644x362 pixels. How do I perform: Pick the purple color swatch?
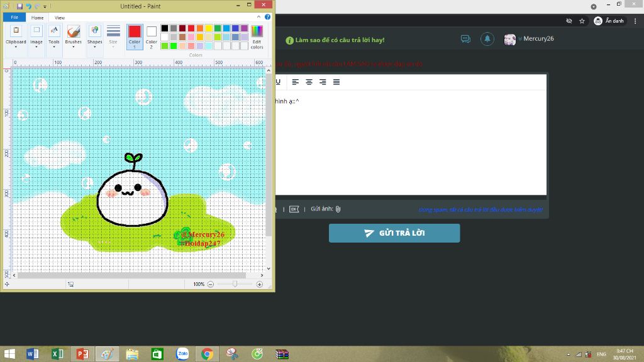click(245, 28)
